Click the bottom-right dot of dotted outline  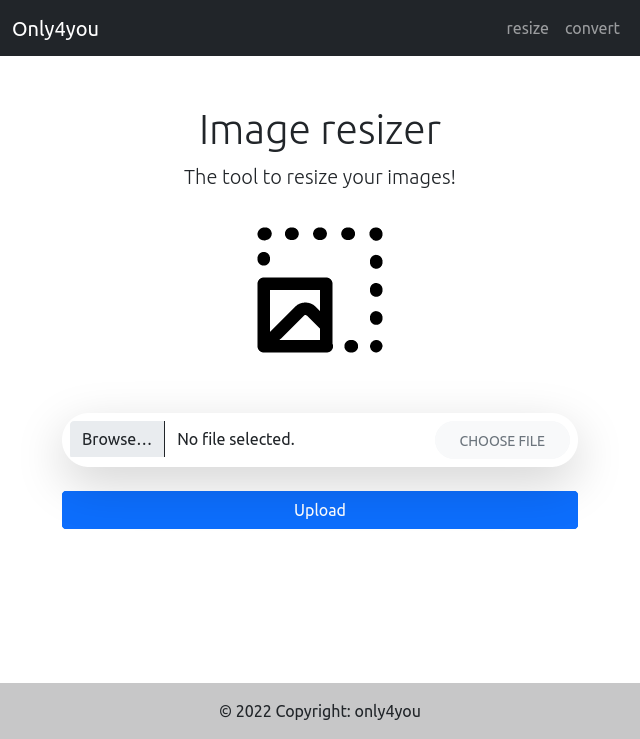coord(376,346)
